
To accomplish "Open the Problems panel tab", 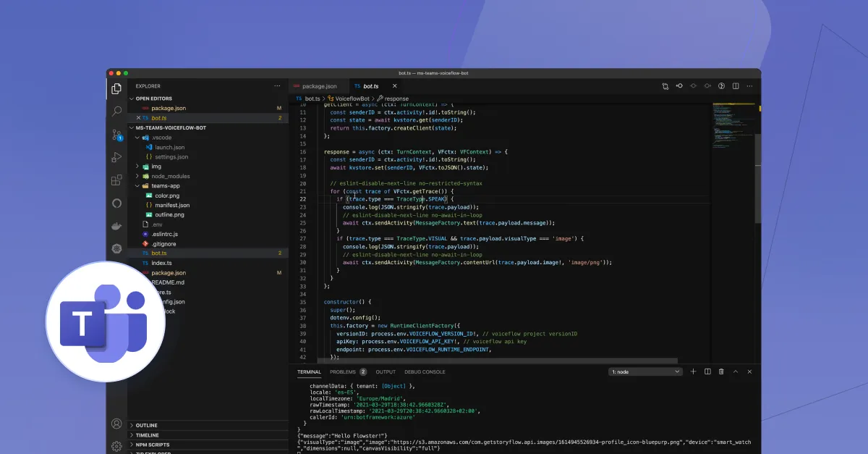I will tap(348, 371).
